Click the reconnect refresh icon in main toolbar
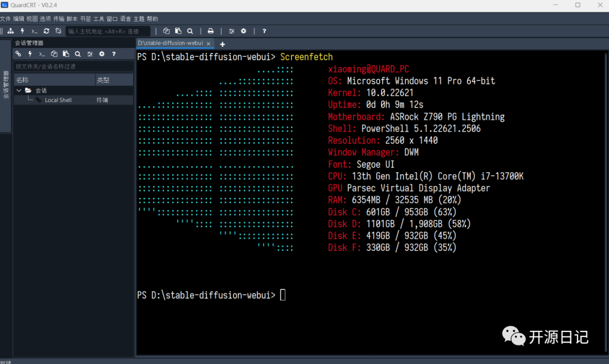 (46, 31)
